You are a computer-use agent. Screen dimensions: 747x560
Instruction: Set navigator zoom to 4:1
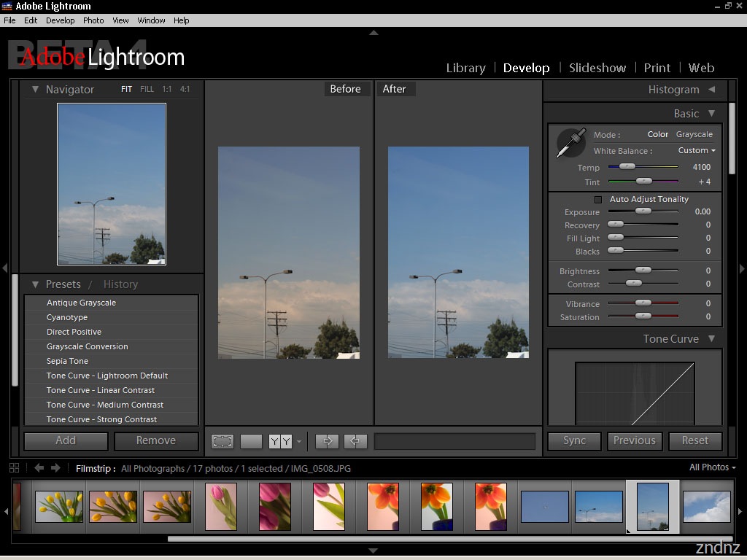coord(185,89)
